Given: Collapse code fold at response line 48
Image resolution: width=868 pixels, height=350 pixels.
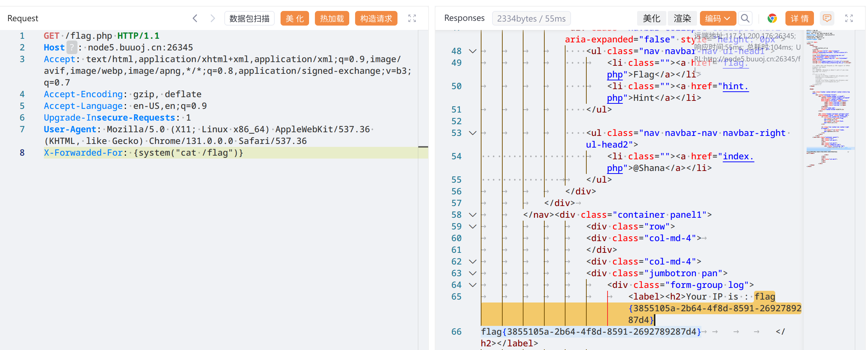Looking at the screenshot, I should point(473,51).
